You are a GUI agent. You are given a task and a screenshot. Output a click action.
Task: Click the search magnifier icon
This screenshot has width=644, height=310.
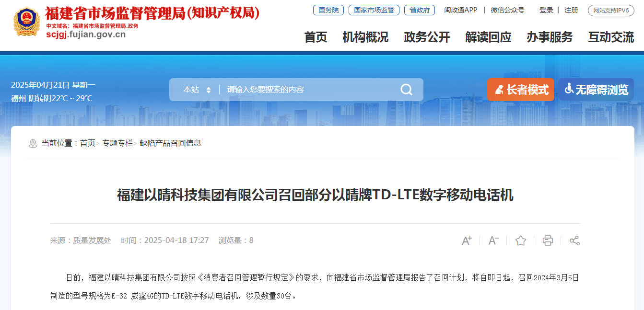point(406,90)
